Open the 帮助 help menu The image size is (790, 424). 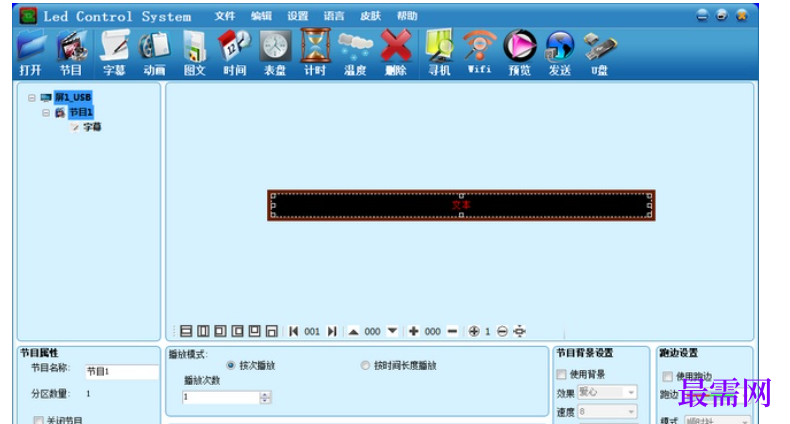[x=407, y=16]
